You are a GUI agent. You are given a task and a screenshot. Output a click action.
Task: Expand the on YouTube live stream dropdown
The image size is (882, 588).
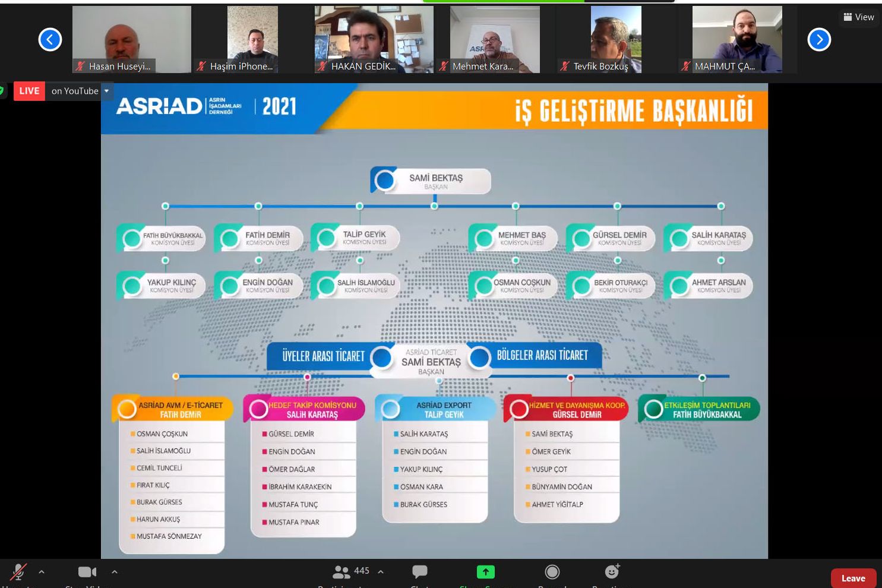pyautogui.click(x=107, y=91)
